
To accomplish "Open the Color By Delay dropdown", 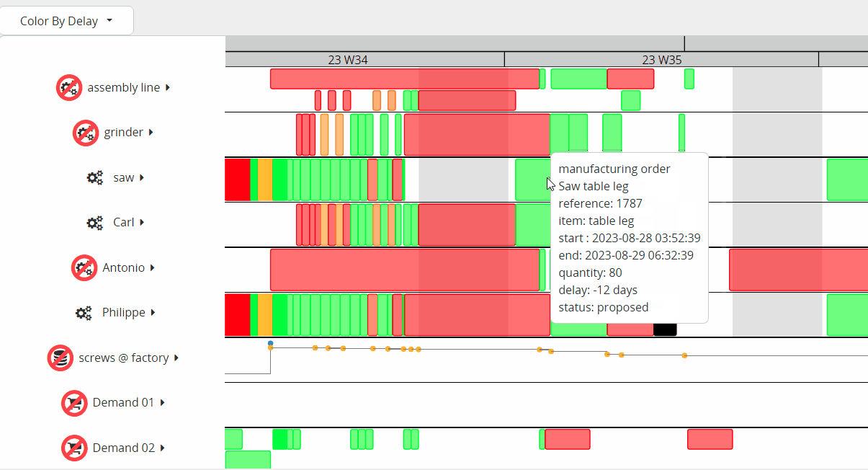I will pos(66,20).
